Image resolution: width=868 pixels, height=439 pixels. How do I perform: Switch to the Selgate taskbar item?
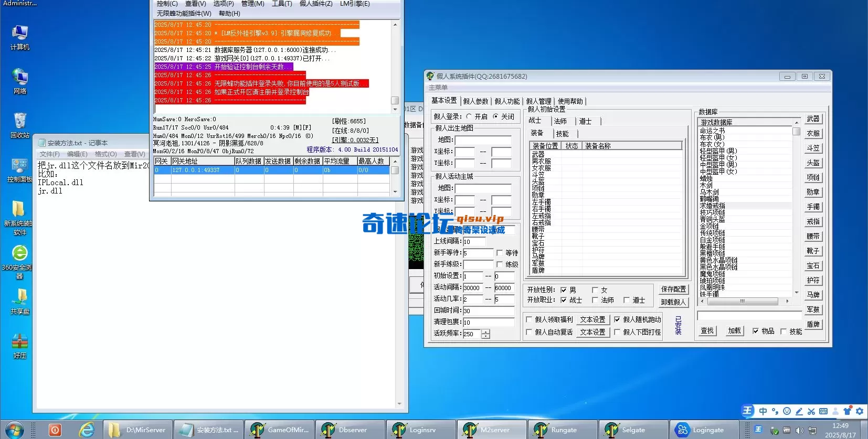pos(633,430)
